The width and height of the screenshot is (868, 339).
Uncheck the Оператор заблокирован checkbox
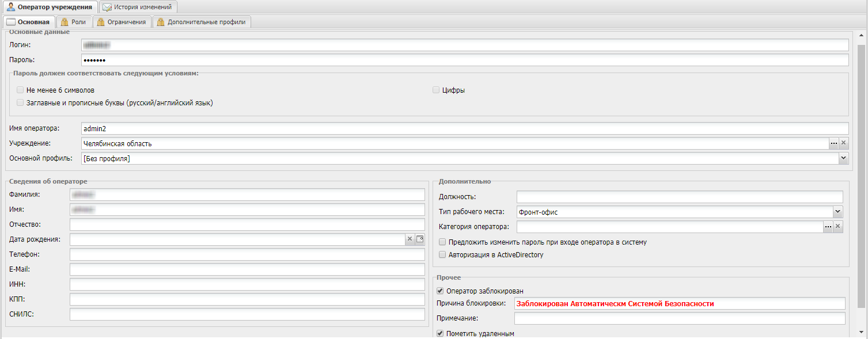coord(441,291)
